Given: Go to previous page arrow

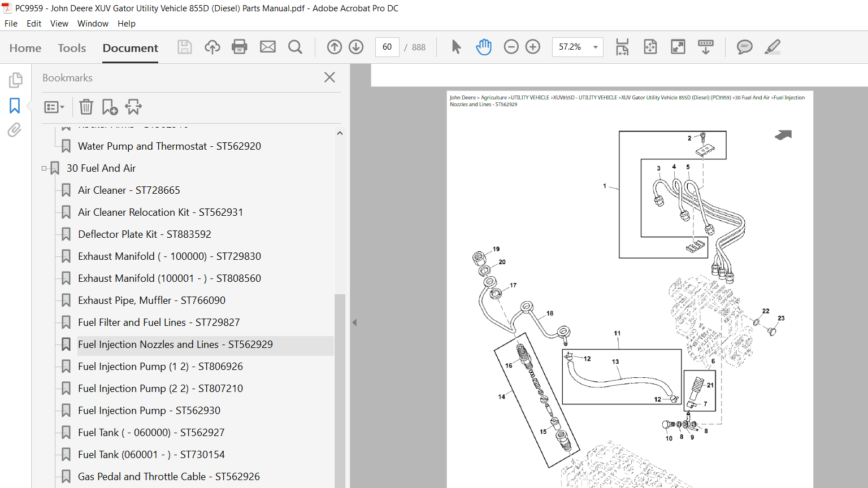Looking at the screenshot, I should [335, 47].
